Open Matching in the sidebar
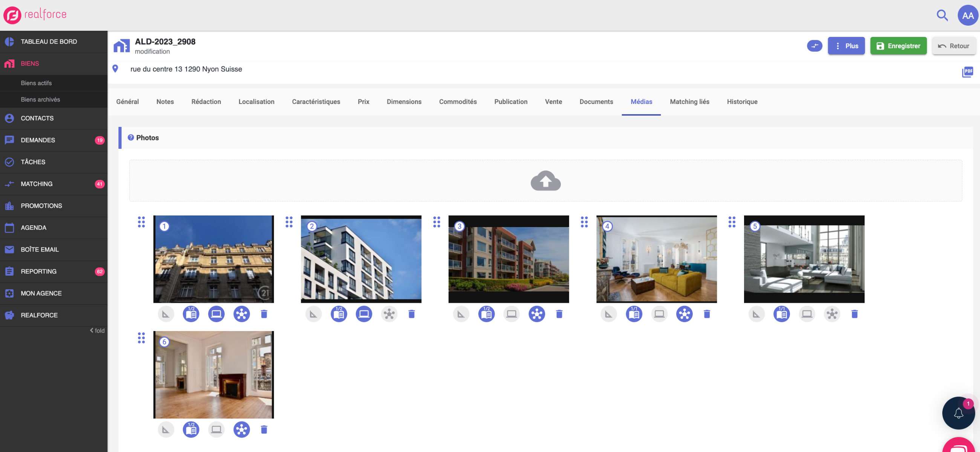 (54, 184)
